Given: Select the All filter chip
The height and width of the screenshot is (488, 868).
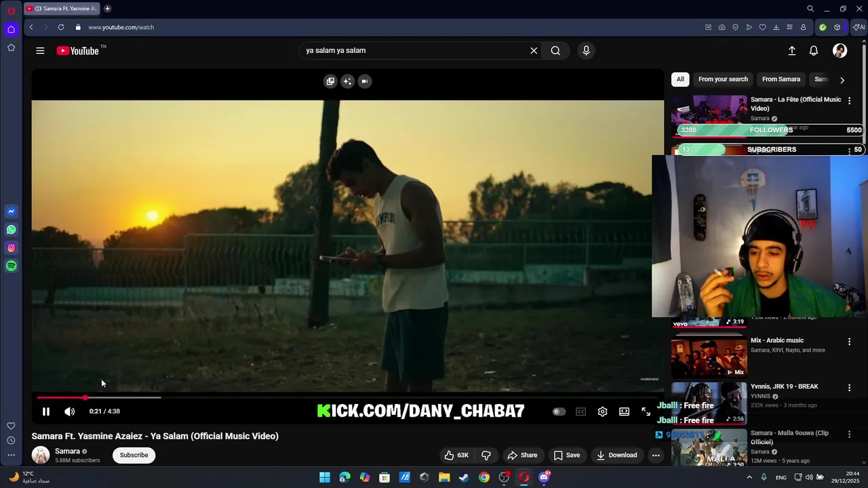Looking at the screenshot, I should 680,79.
